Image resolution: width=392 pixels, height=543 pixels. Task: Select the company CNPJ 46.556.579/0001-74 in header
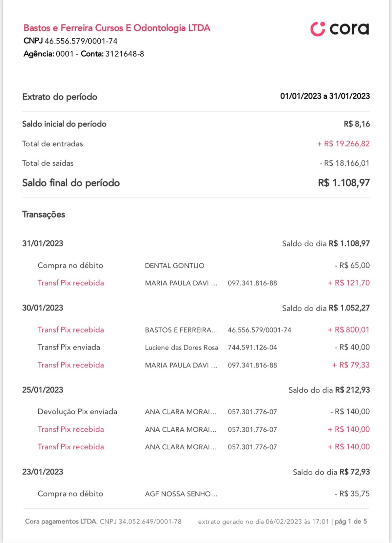81,41
